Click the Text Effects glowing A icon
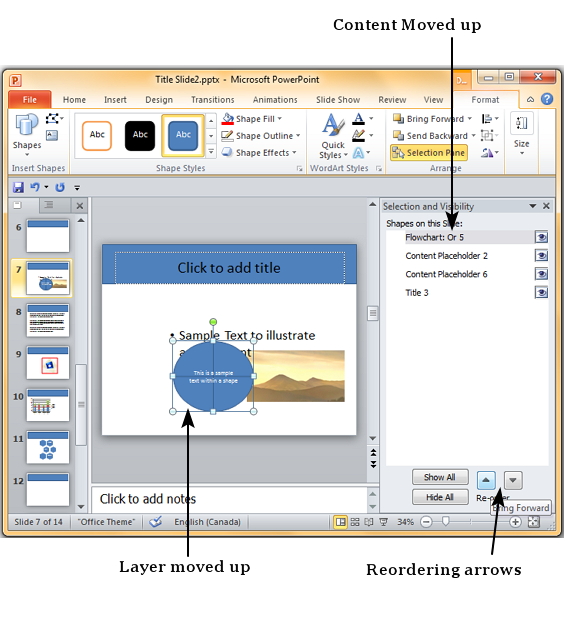 [x=358, y=153]
